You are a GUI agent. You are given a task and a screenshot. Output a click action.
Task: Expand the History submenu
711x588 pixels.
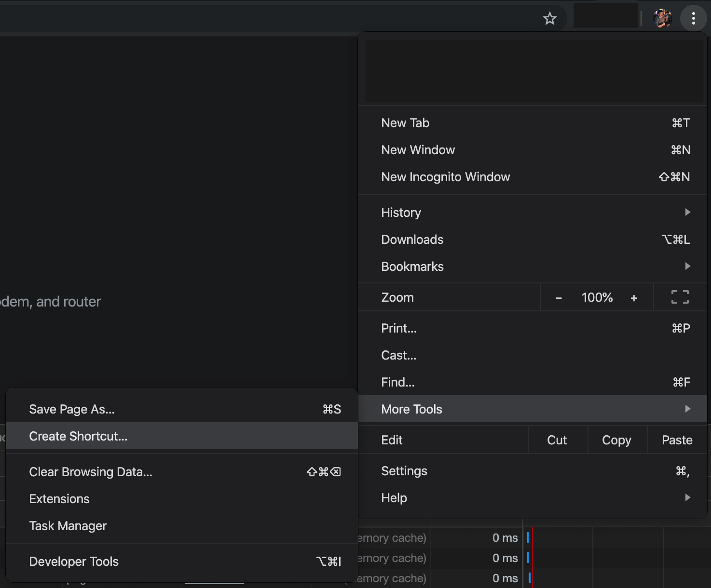point(533,213)
